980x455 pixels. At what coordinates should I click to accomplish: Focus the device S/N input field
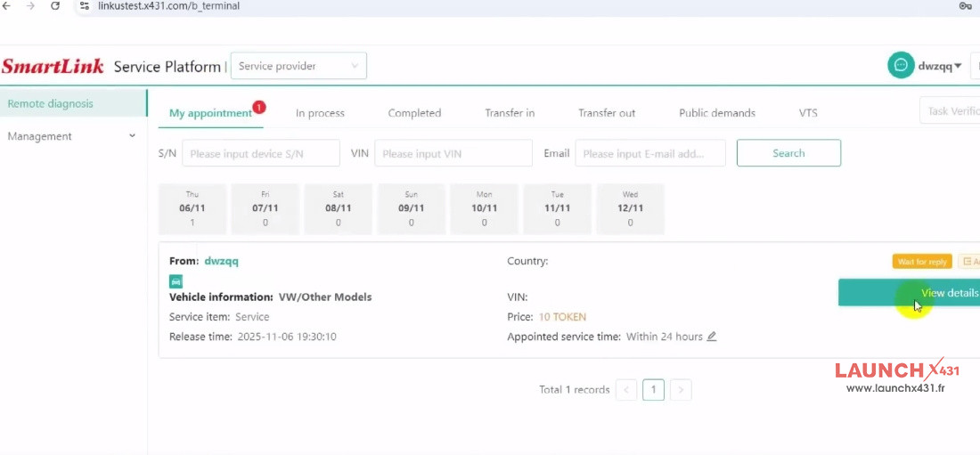(261, 153)
